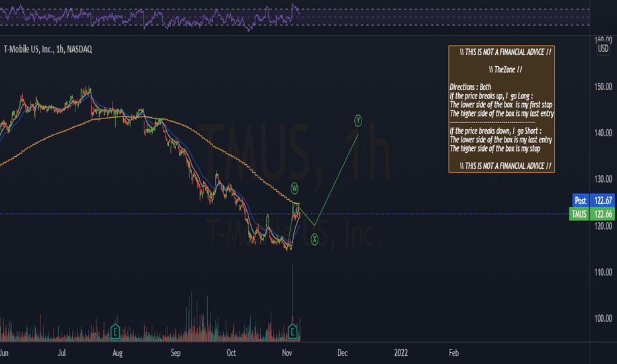This screenshot has width=617, height=364.
Task: Click the T-Mobile US, Inc. chart title
Action: coord(48,49)
